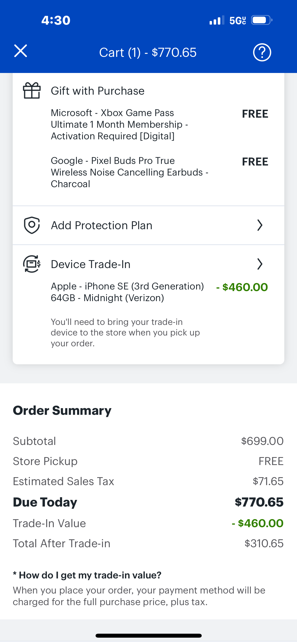Screen dimensions: 297x644
Task: Tap the 5G network indicator
Action: point(238,20)
